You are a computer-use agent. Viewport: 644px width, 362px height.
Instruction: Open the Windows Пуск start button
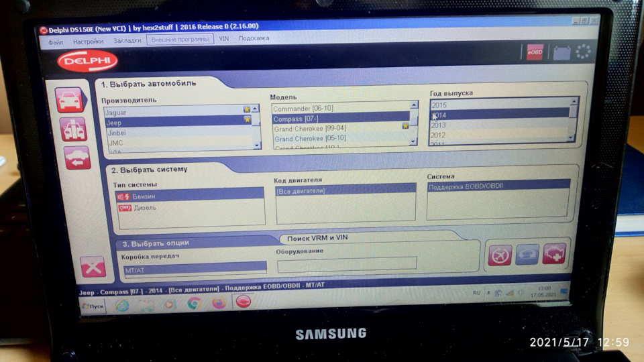pyautogui.click(x=93, y=306)
